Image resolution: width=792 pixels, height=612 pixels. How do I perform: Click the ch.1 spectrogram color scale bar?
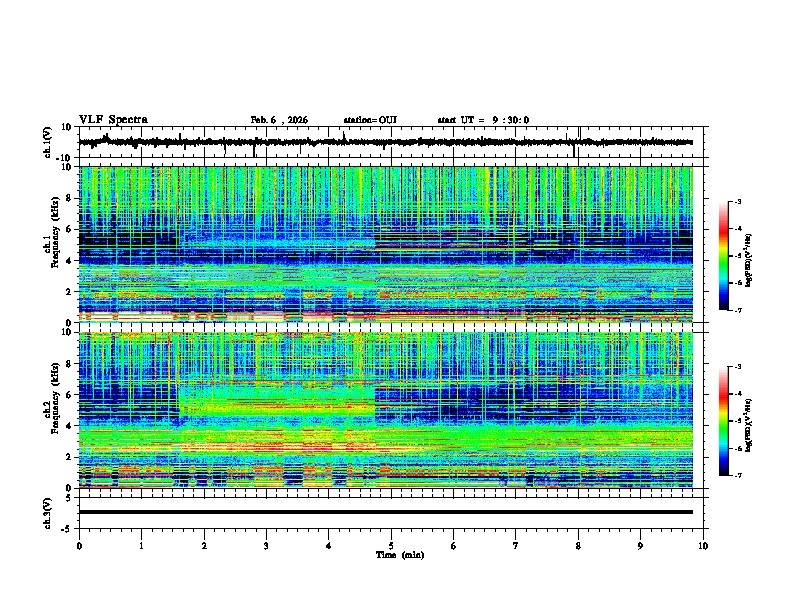724,256
